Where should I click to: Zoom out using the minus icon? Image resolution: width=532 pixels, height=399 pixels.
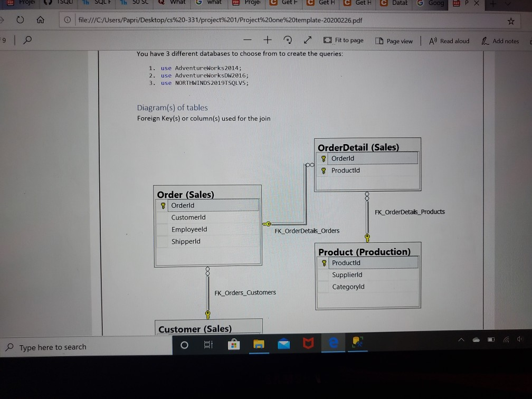coord(247,40)
